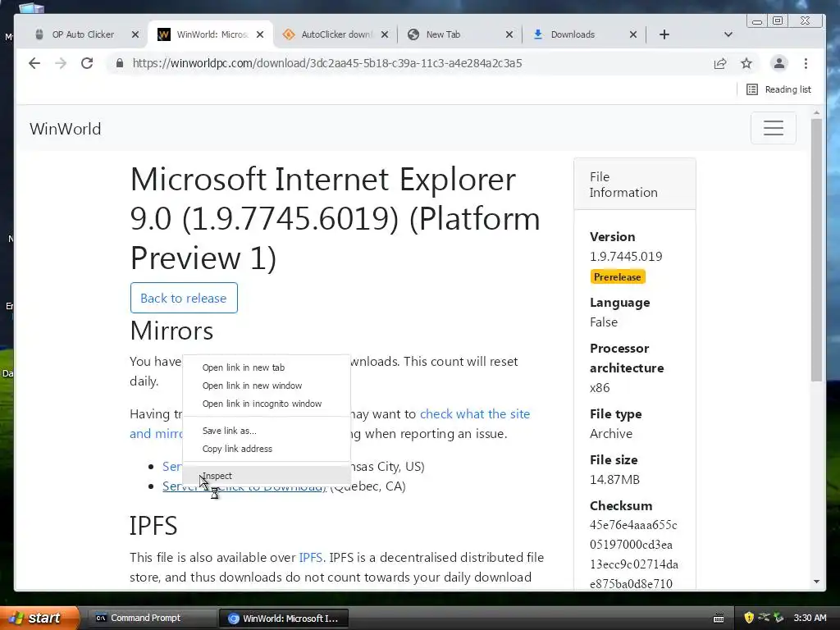
Task: Select Inspect in the context menu
Action: [x=267, y=476]
